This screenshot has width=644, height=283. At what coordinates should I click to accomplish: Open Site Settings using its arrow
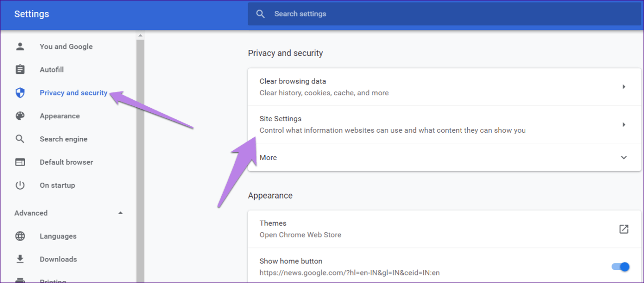click(x=624, y=125)
